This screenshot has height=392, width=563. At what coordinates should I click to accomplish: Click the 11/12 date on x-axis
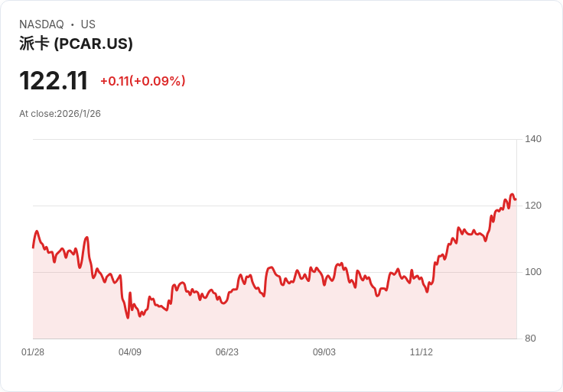click(421, 352)
